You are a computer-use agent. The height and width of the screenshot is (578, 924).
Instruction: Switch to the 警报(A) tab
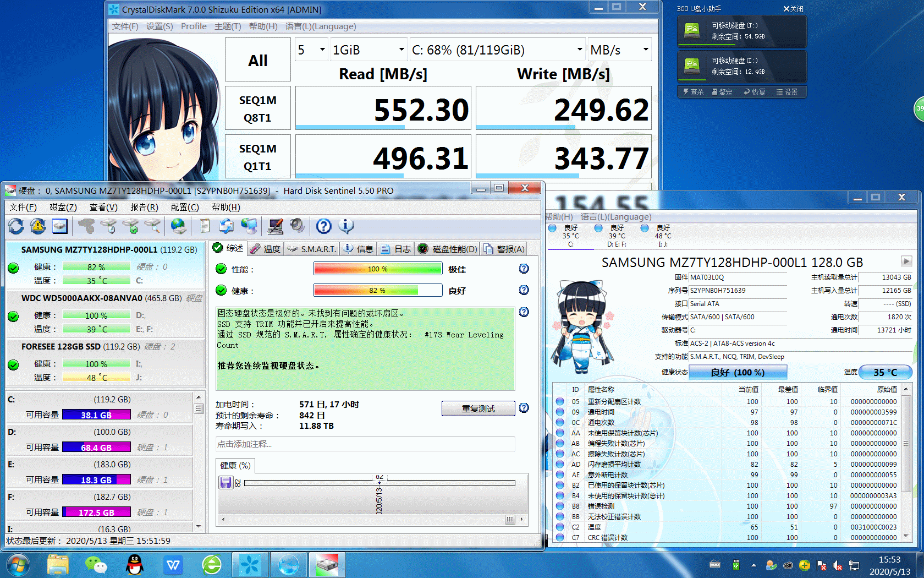tap(504, 249)
